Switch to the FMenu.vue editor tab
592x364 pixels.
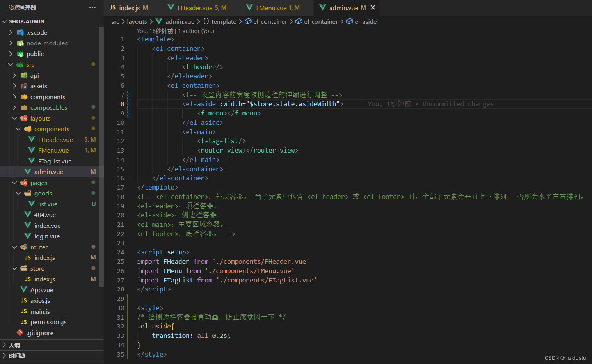[x=277, y=8]
